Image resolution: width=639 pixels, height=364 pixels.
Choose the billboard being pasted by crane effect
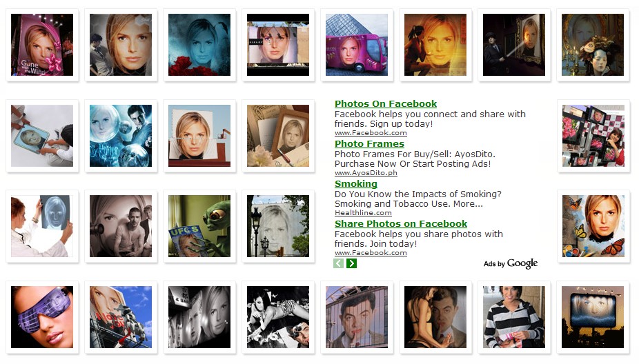(199, 136)
